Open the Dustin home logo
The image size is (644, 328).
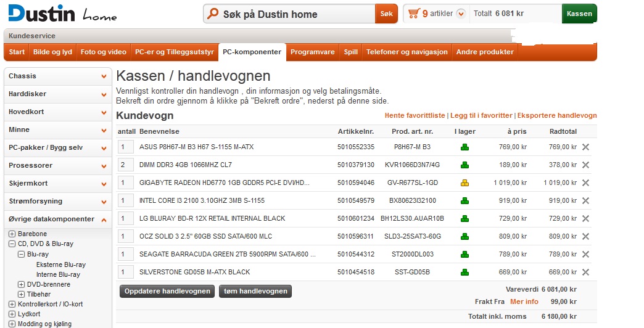click(x=62, y=14)
